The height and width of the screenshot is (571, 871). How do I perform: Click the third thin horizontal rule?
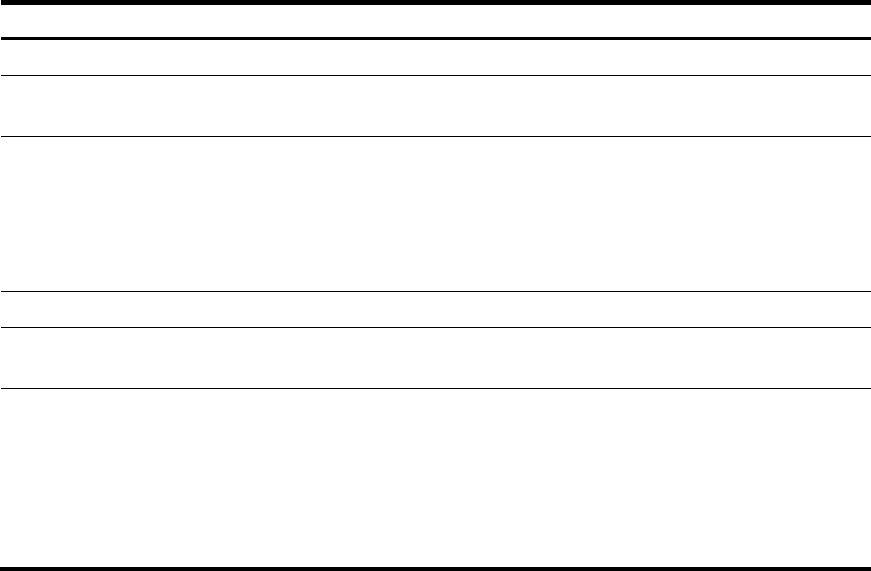(436, 291)
